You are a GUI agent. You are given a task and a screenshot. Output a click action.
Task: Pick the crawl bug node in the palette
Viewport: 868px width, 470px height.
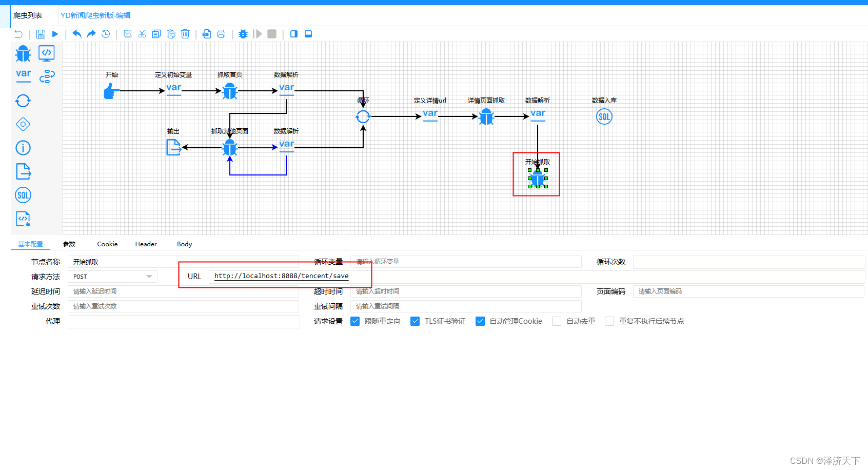pyautogui.click(x=23, y=53)
